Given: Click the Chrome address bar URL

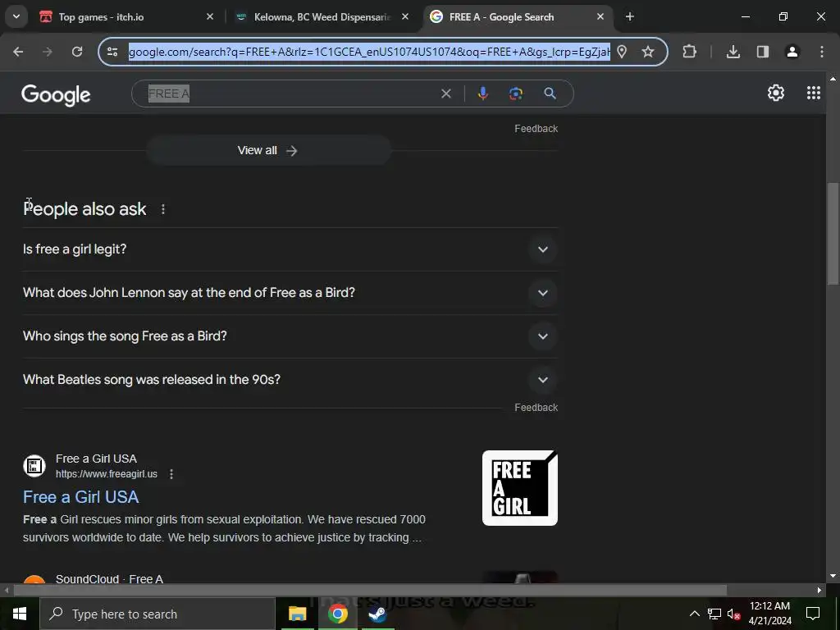Looking at the screenshot, I should 369,52.
